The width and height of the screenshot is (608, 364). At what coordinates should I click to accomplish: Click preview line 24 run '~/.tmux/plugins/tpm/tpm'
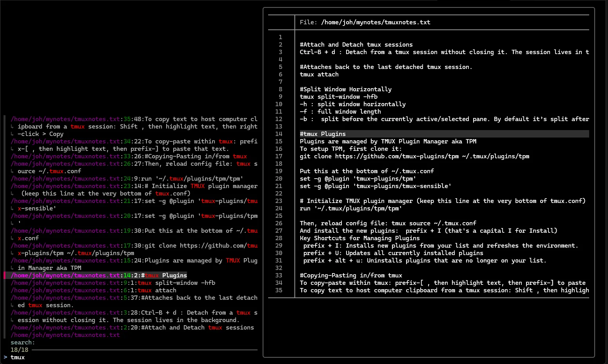pyautogui.click(x=351, y=208)
